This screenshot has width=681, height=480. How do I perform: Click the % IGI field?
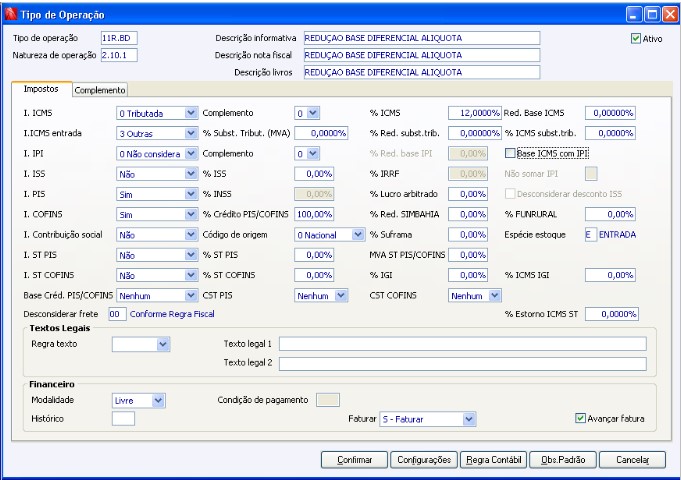point(468,275)
